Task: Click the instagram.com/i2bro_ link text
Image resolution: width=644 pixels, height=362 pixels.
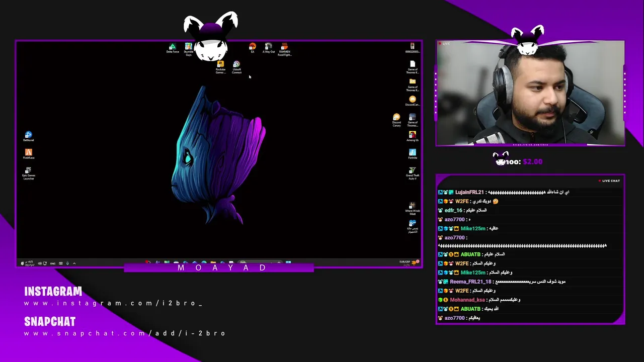Action: coord(113,303)
